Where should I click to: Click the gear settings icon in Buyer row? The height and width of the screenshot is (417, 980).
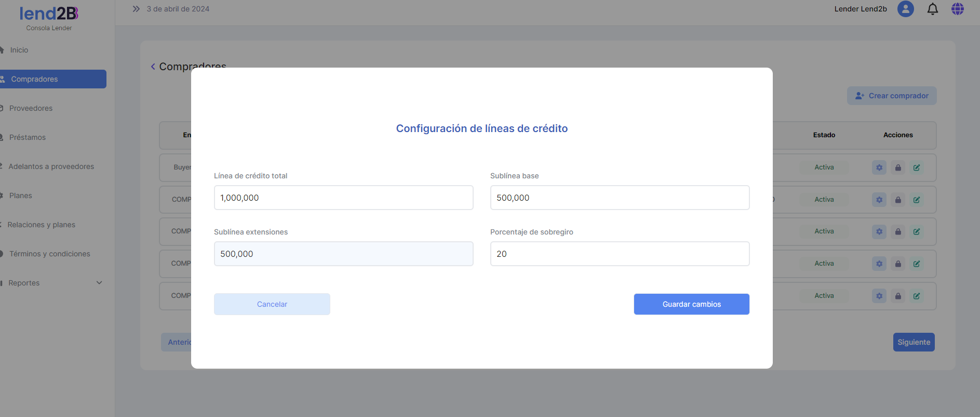point(879,167)
